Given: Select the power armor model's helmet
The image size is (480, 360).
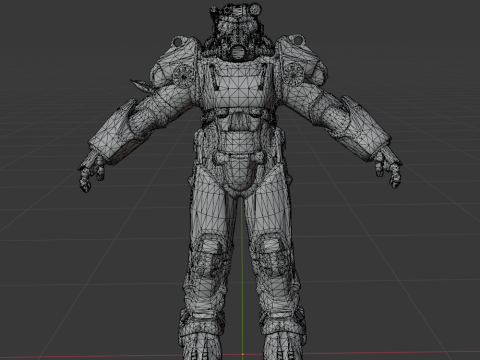Looking at the screenshot, I should click(238, 32).
